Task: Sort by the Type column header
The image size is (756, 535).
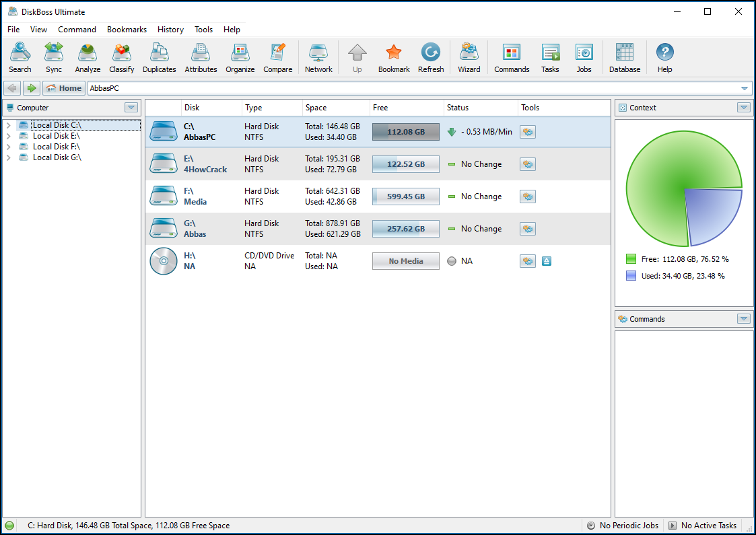Action: pyautogui.click(x=272, y=108)
